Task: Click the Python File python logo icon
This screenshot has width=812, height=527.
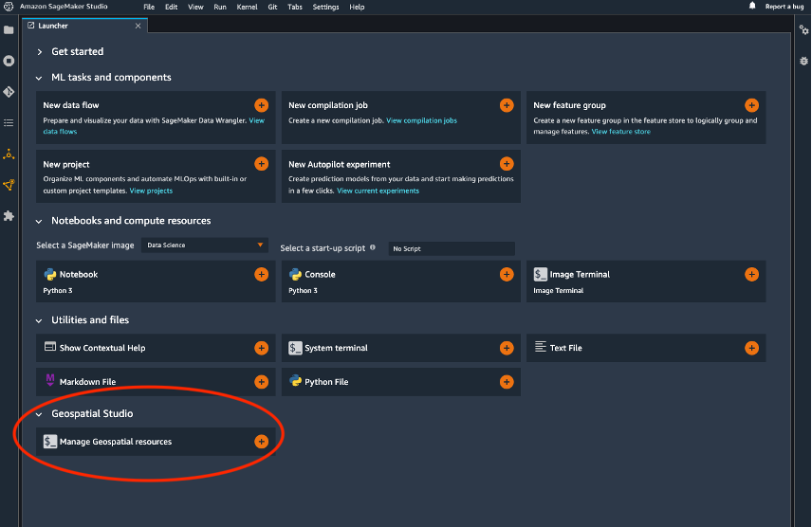Action: (x=295, y=380)
